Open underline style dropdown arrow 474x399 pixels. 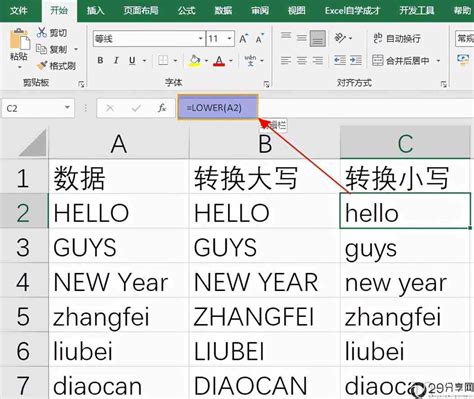click(x=144, y=61)
